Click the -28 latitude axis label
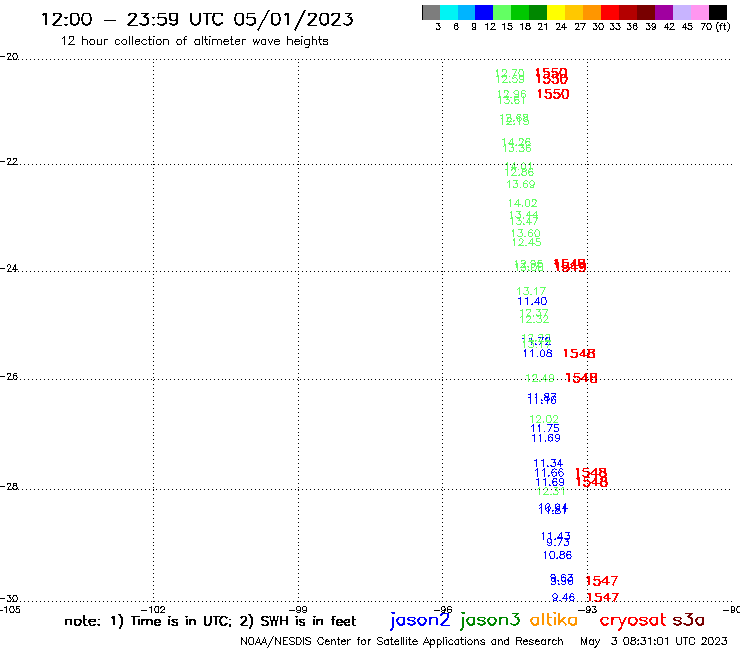The image size is (740, 650). [x=9, y=486]
